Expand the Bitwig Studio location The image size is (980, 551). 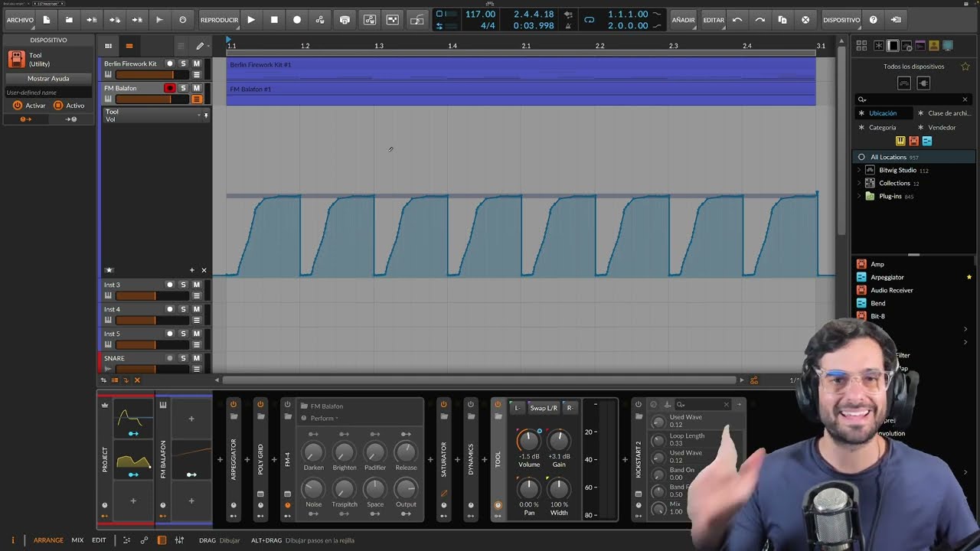pyautogui.click(x=858, y=170)
